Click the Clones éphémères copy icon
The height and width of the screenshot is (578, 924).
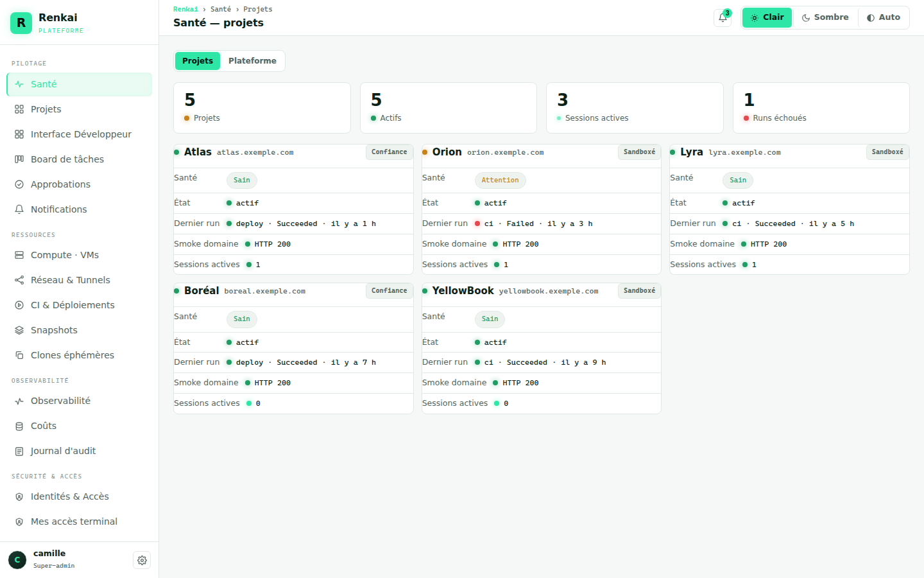pos(19,355)
